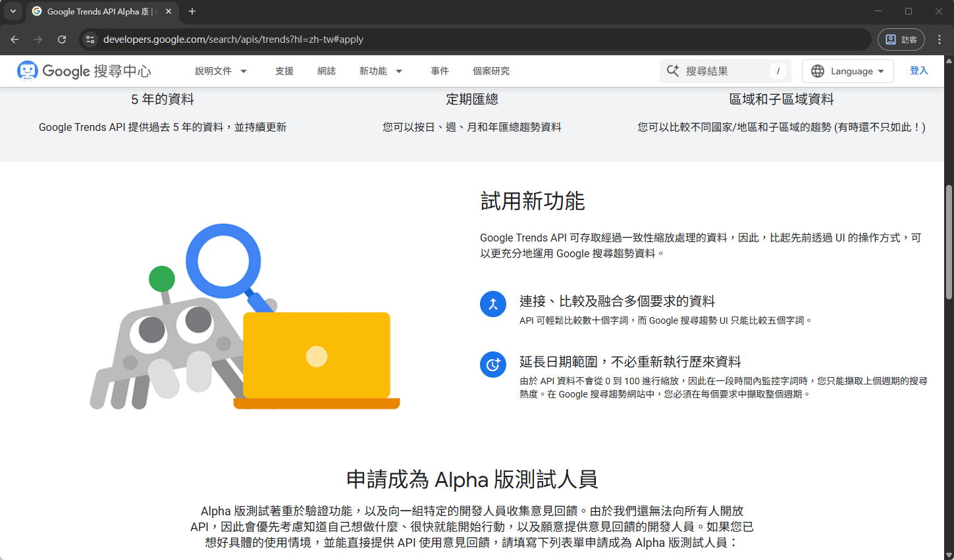
Task: Click the search magnifier icon in the search box
Action: point(673,70)
